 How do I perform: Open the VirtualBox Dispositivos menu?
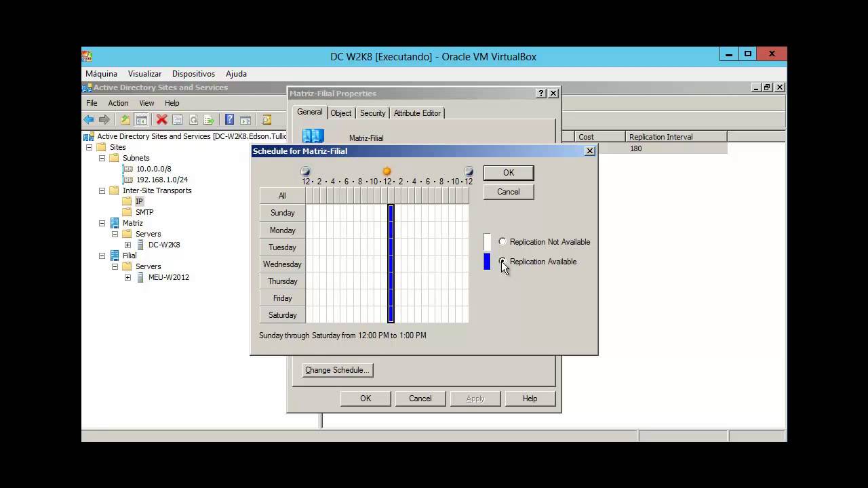pos(193,74)
